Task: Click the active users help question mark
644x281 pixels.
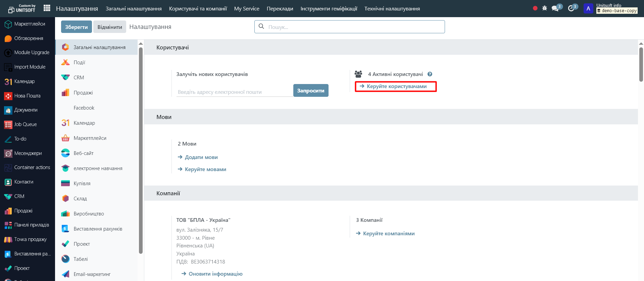Action: 430,74
